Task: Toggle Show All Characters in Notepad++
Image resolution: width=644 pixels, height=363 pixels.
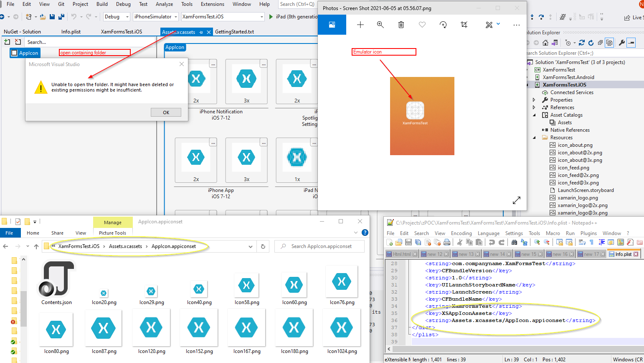Action: [591, 242]
